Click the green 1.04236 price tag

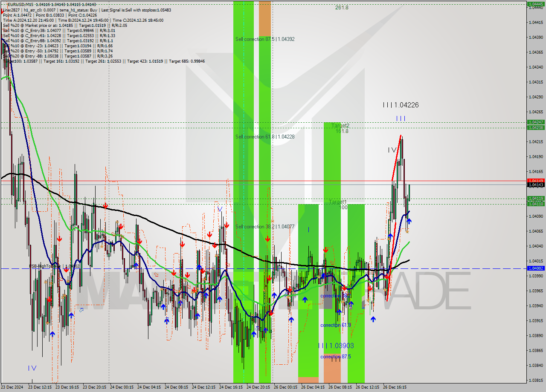pyautogui.click(x=536, y=127)
